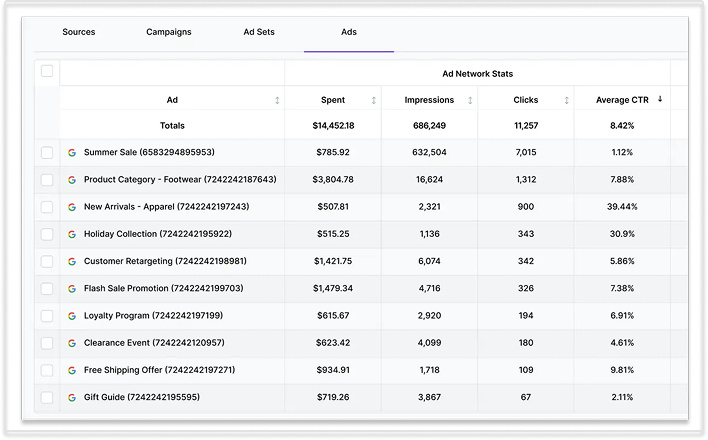
Task: Open ad Summer Sale (6583294895953)
Action: [149, 152]
